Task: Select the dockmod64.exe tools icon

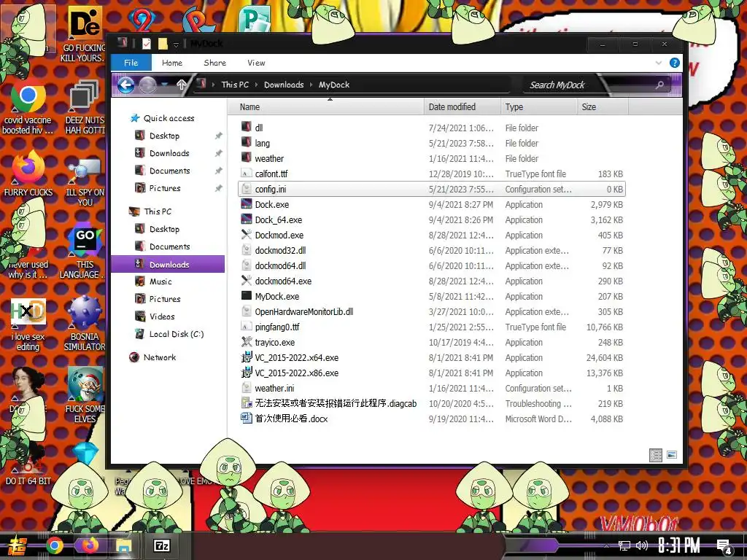Action: [247, 281]
